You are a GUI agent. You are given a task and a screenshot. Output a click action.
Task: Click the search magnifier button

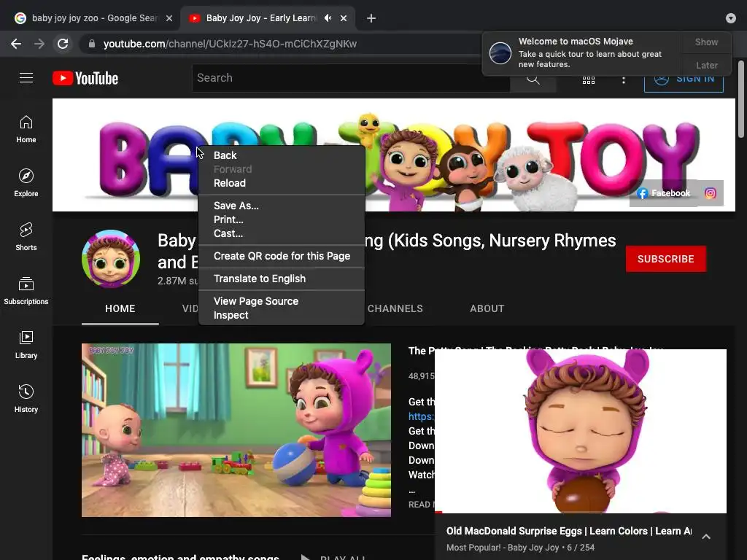533,79
